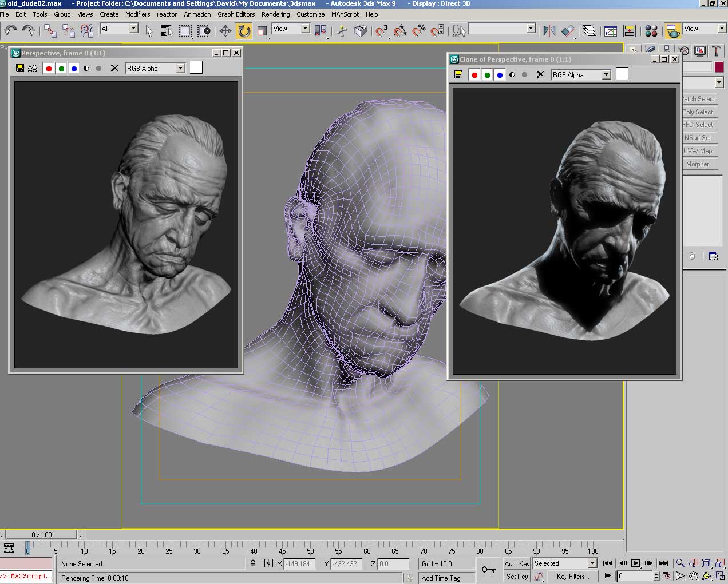Open the Schematic View

coord(630,30)
